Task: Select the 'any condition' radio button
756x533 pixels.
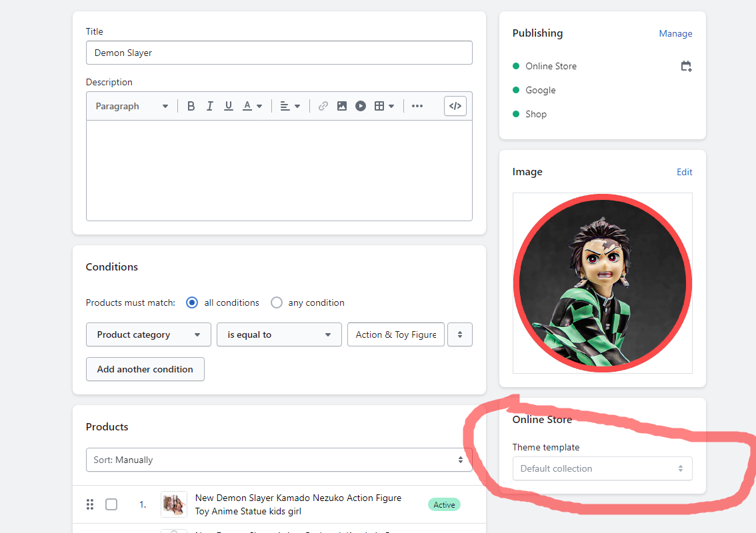Action: point(276,302)
